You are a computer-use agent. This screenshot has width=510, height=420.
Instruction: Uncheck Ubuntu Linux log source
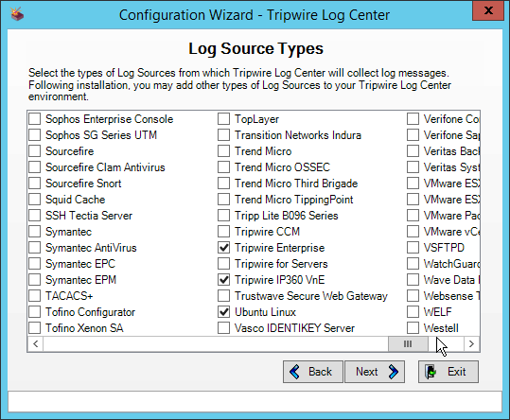click(x=223, y=312)
